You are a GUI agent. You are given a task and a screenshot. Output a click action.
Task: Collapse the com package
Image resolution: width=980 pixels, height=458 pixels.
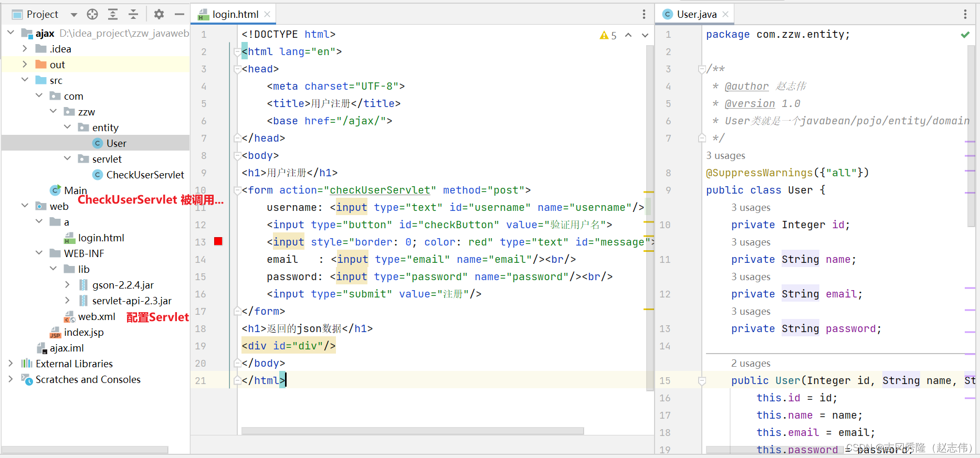[39, 95]
